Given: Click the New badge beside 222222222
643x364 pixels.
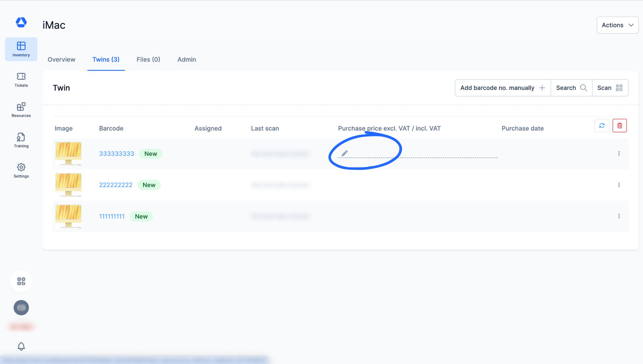Looking at the screenshot, I should (149, 185).
